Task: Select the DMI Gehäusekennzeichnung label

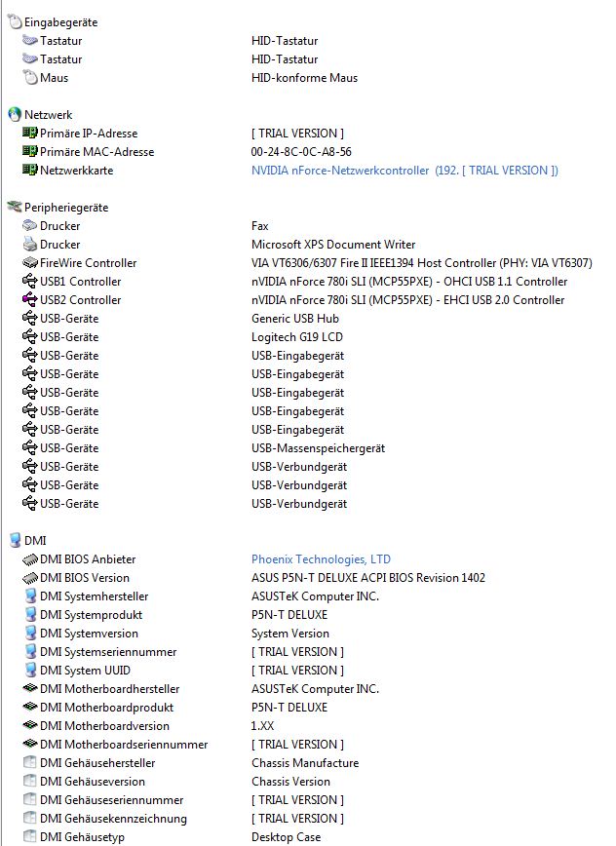Action: (x=113, y=819)
